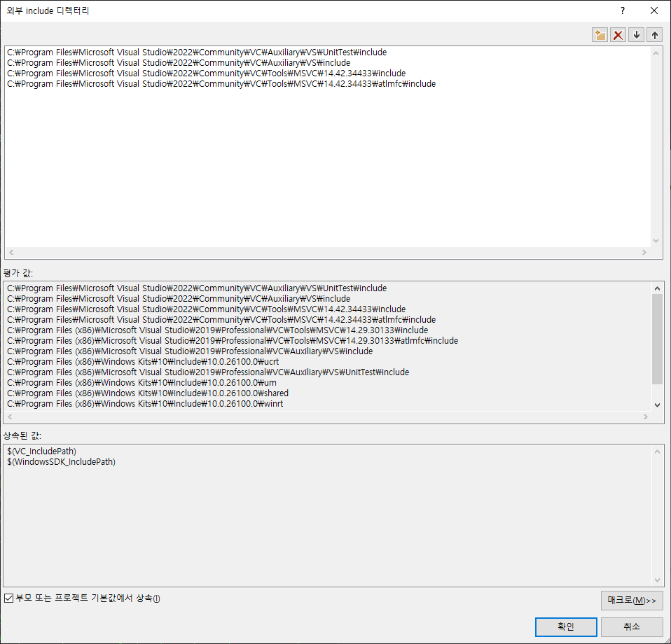
Task: Click MSVC\14.42.34433\include in evaluated values
Action: [x=206, y=309]
